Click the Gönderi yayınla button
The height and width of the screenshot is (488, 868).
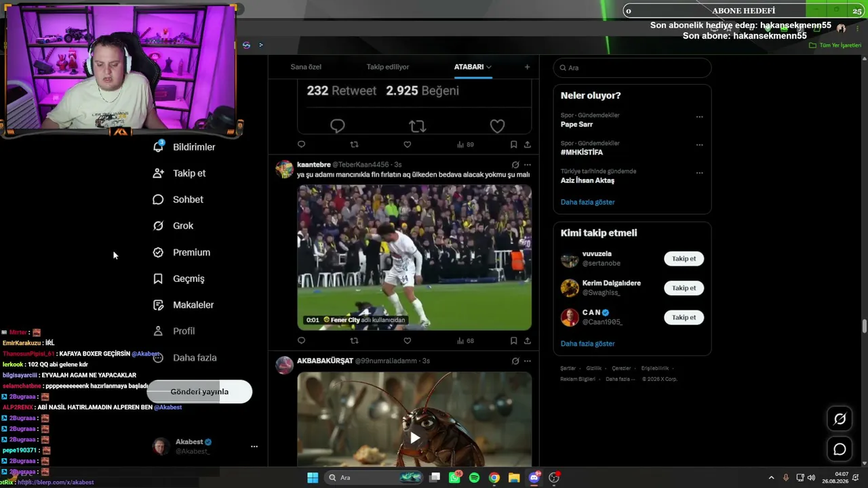tap(199, 392)
